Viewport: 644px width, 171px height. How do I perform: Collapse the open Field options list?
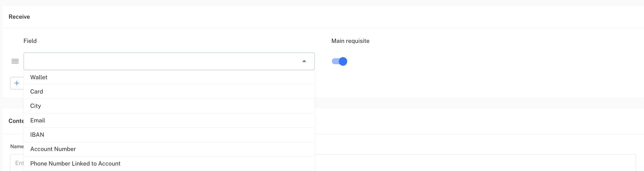[x=304, y=61]
